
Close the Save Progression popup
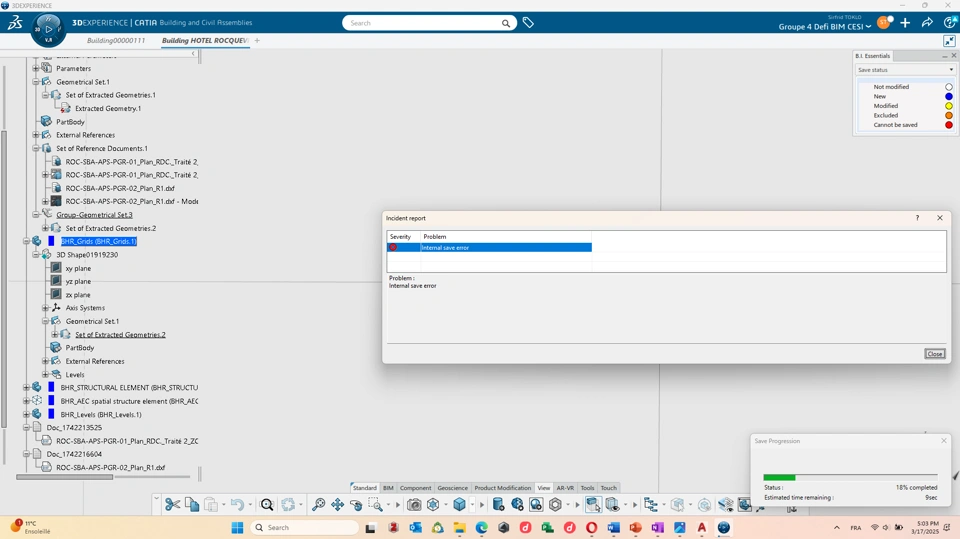click(943, 441)
